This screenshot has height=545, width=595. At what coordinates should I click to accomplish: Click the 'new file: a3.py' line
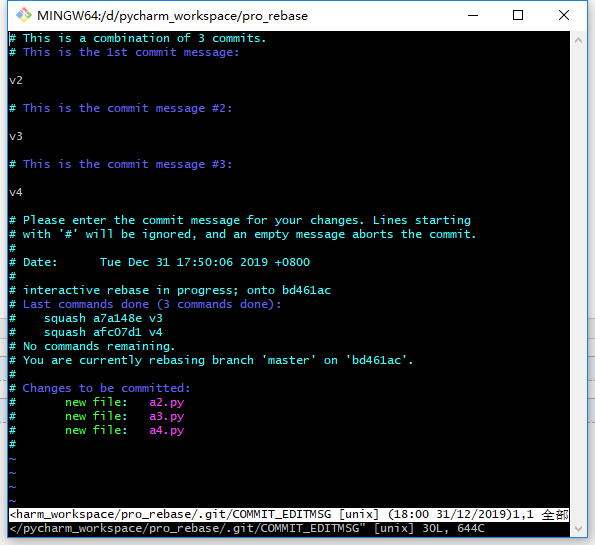(x=97, y=416)
